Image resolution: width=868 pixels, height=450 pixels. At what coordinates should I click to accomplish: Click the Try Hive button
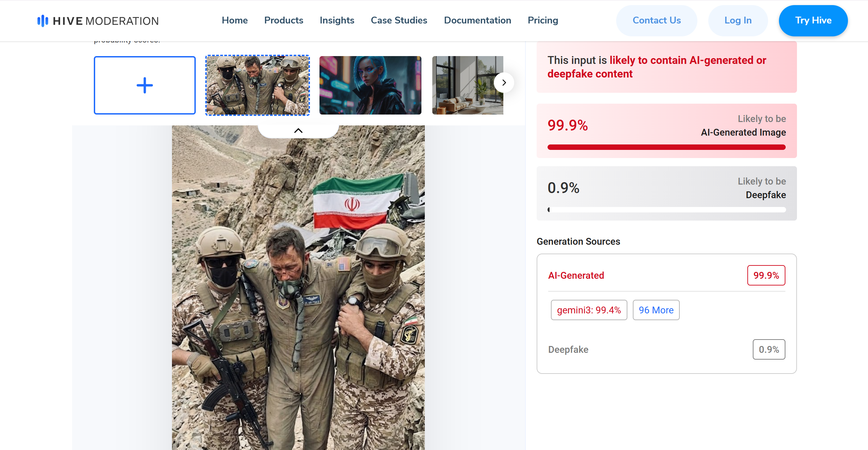coord(813,20)
